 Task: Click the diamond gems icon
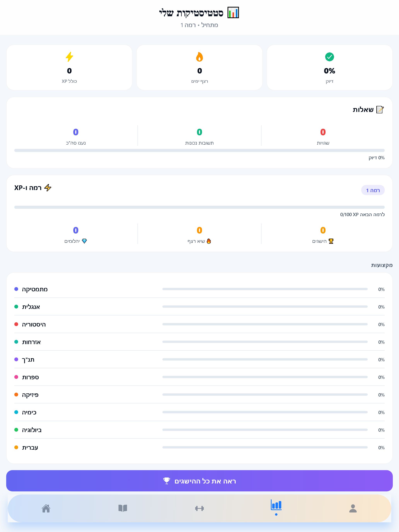click(x=84, y=241)
